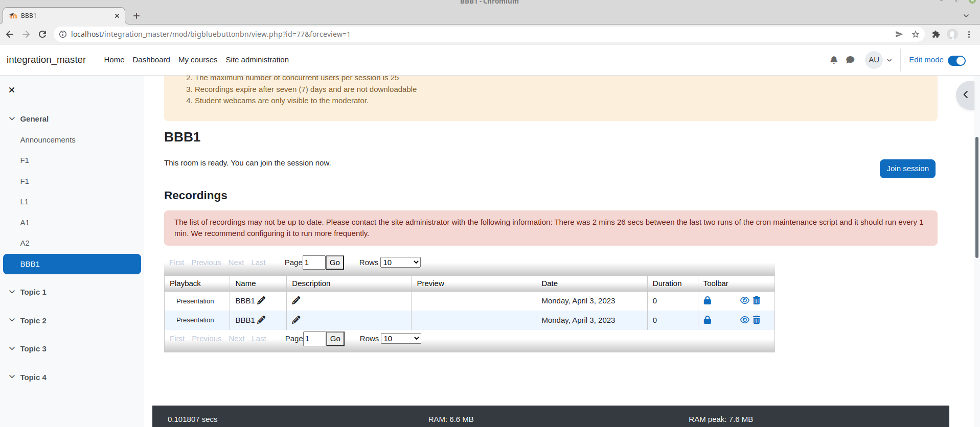Open the browser extensions puzzle icon
The width and height of the screenshot is (980, 427).
pyautogui.click(x=936, y=34)
